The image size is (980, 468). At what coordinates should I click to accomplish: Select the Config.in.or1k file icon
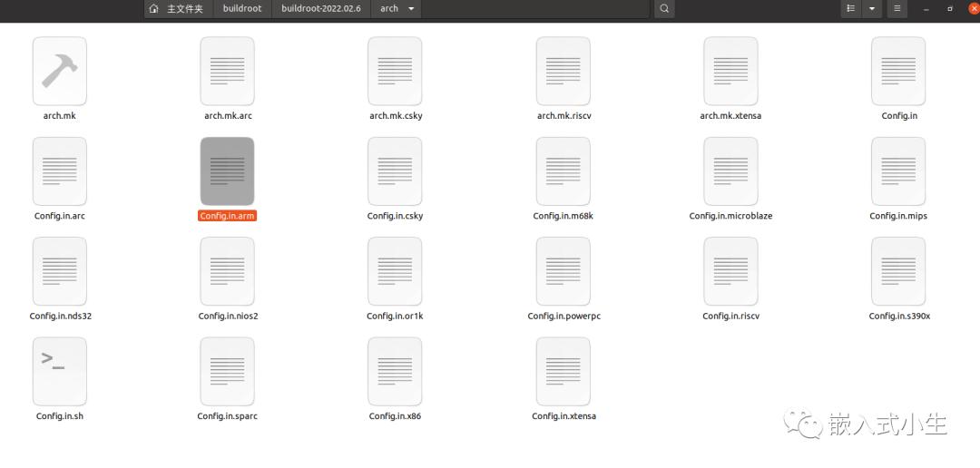395,271
